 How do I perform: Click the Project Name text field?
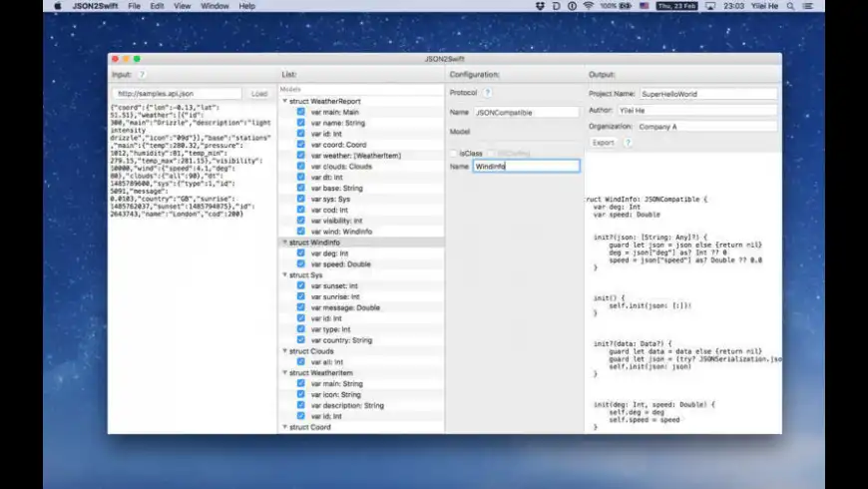pos(706,94)
